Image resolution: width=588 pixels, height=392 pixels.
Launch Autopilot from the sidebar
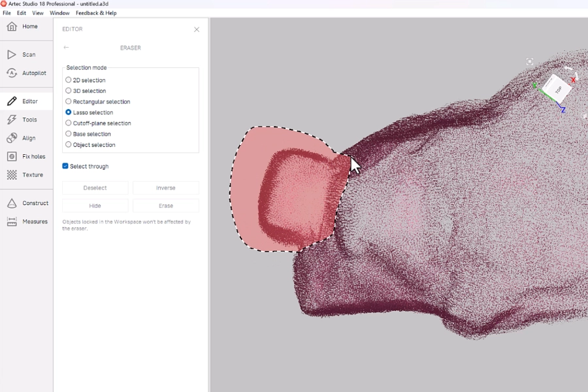tap(12, 73)
